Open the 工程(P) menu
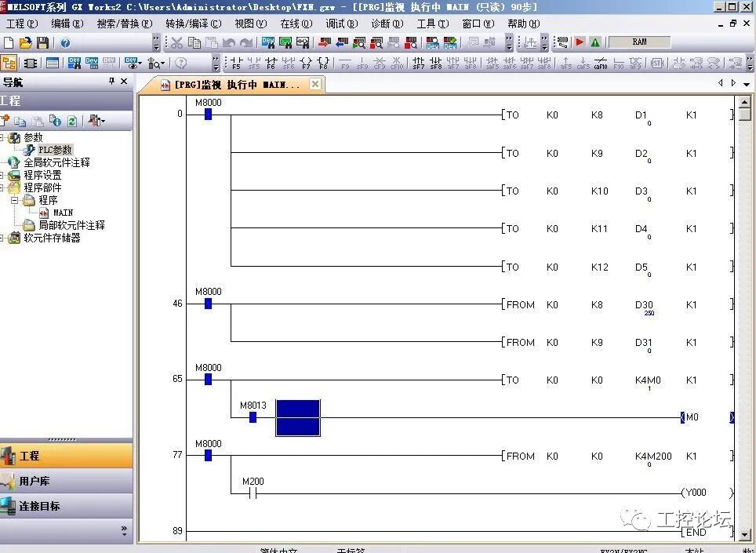756x553 pixels. click(x=22, y=24)
